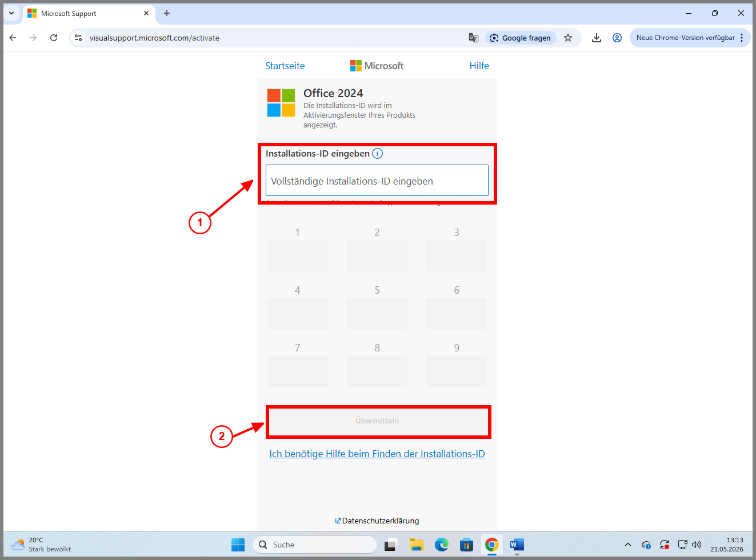Open a new tab with plus

[x=167, y=13]
